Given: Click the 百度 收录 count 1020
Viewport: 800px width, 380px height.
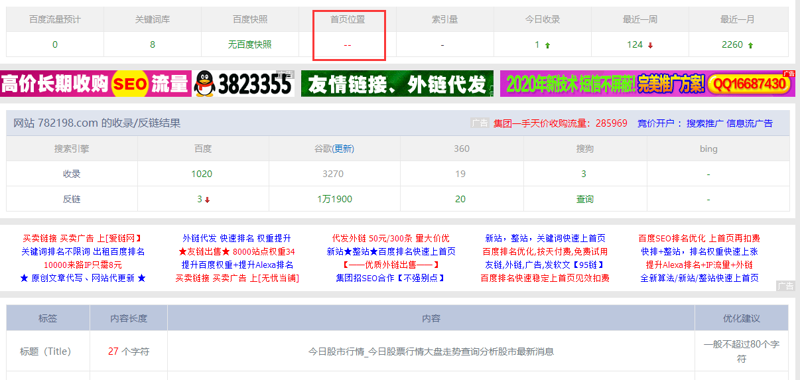Looking at the screenshot, I should [x=202, y=174].
